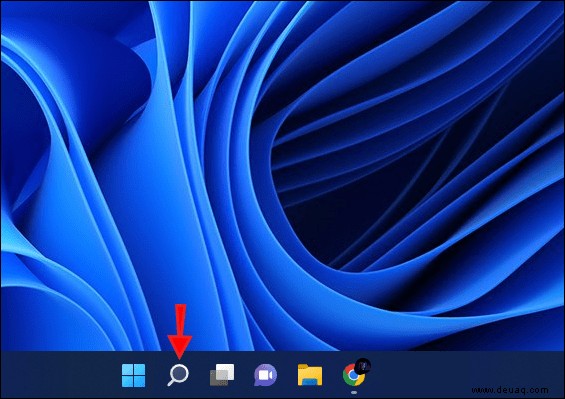The width and height of the screenshot is (565, 399).
Task: Open Search from the taskbar magnifier
Action: pos(178,375)
